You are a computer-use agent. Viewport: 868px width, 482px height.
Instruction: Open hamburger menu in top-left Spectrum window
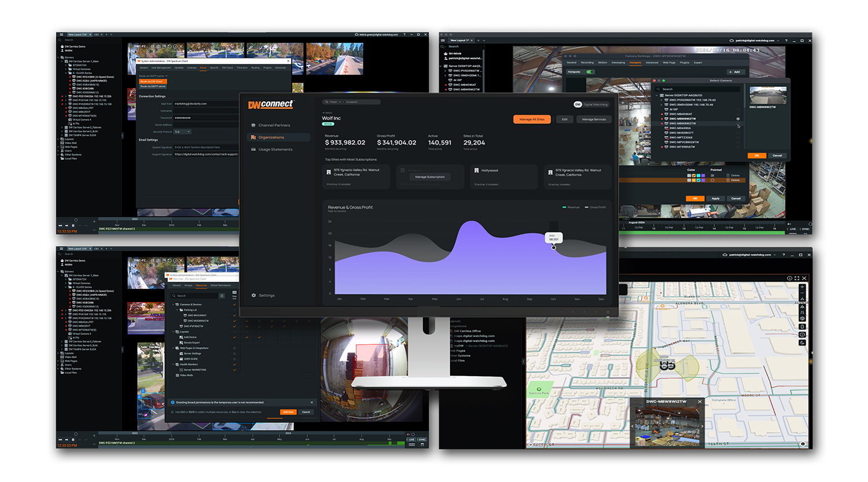[x=61, y=35]
